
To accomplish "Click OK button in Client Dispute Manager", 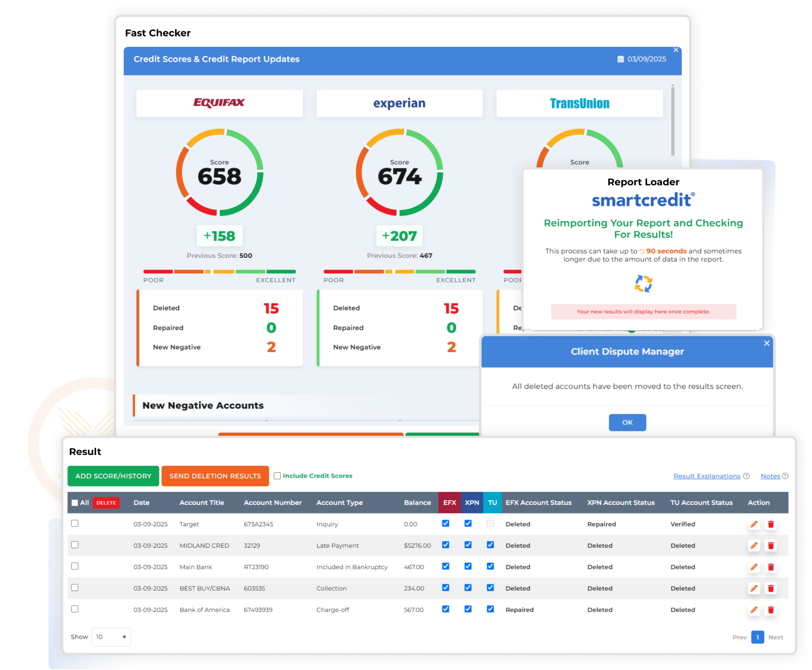I will pos(626,423).
